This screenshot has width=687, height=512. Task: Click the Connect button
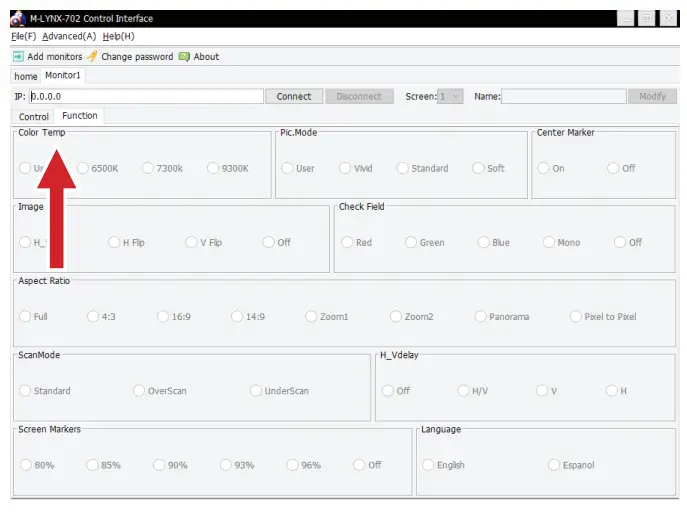[x=294, y=96]
